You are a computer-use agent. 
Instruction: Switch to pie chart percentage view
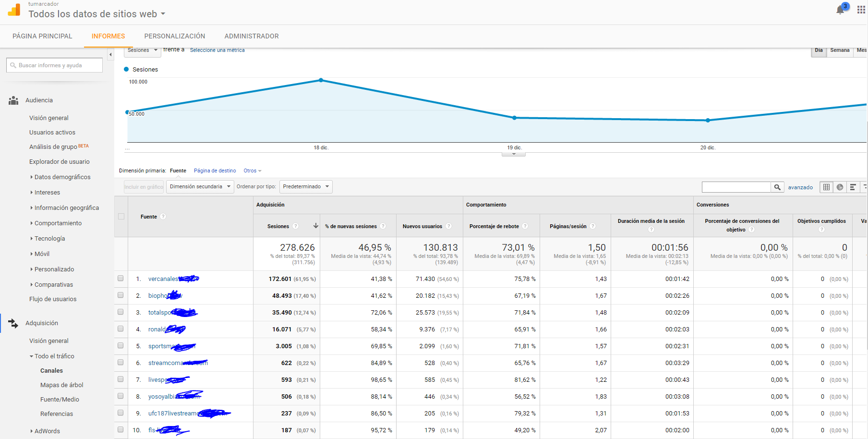point(840,187)
